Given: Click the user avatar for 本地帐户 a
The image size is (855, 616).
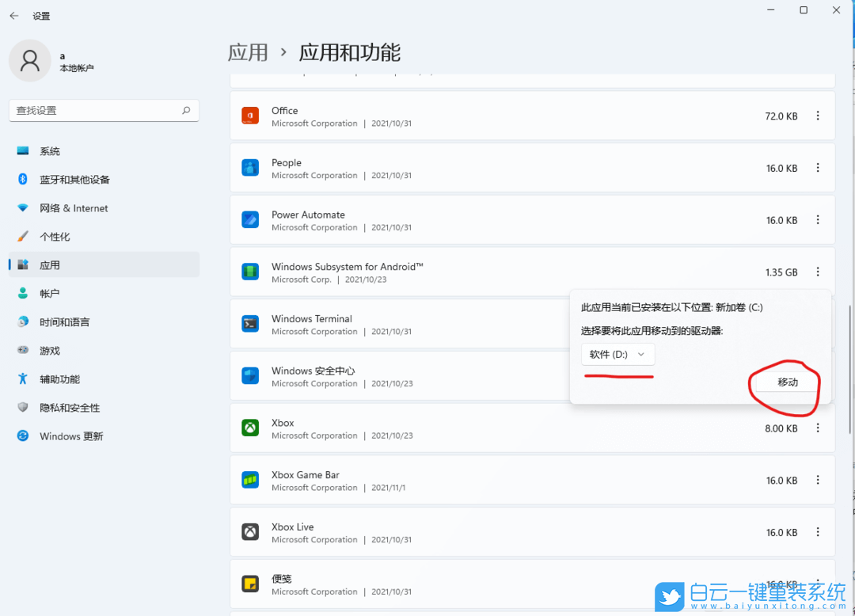Looking at the screenshot, I should (29, 60).
